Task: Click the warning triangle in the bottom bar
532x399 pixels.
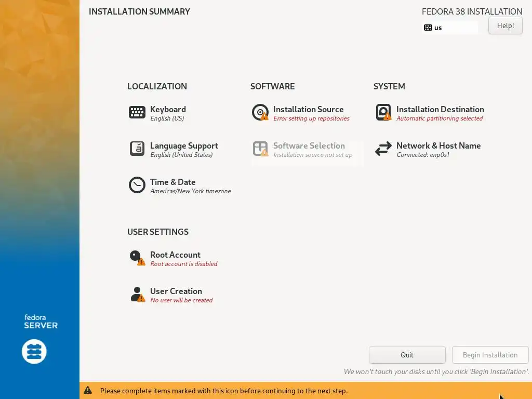Action: 88,390
